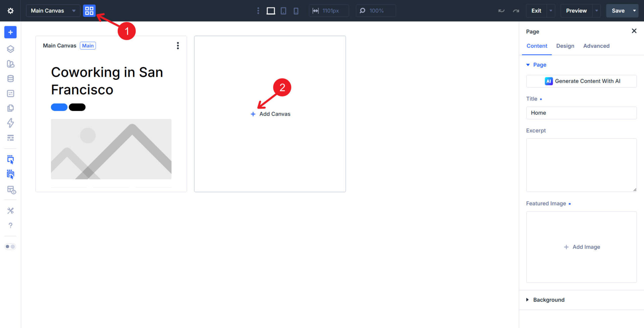Open the Layers panel icon
The height and width of the screenshot is (328, 644).
(10, 49)
